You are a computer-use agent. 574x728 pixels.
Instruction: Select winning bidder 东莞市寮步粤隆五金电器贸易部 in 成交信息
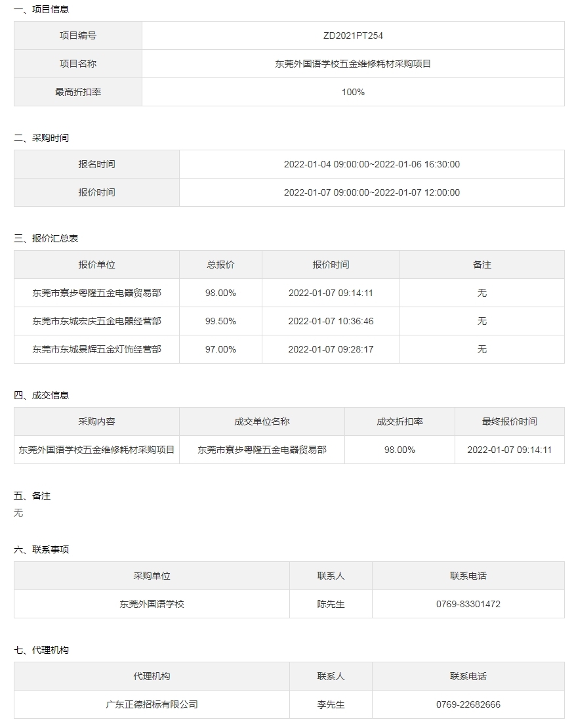pyautogui.click(x=262, y=450)
